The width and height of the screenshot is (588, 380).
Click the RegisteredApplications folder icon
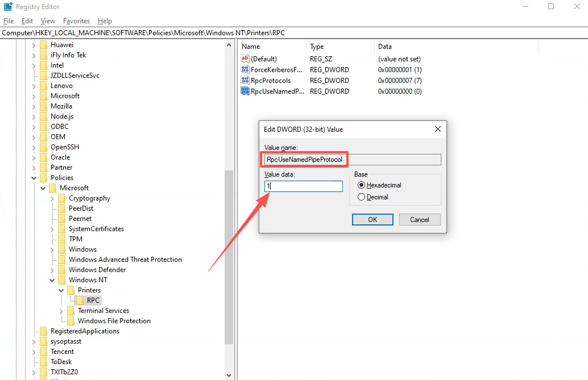pos(43,331)
